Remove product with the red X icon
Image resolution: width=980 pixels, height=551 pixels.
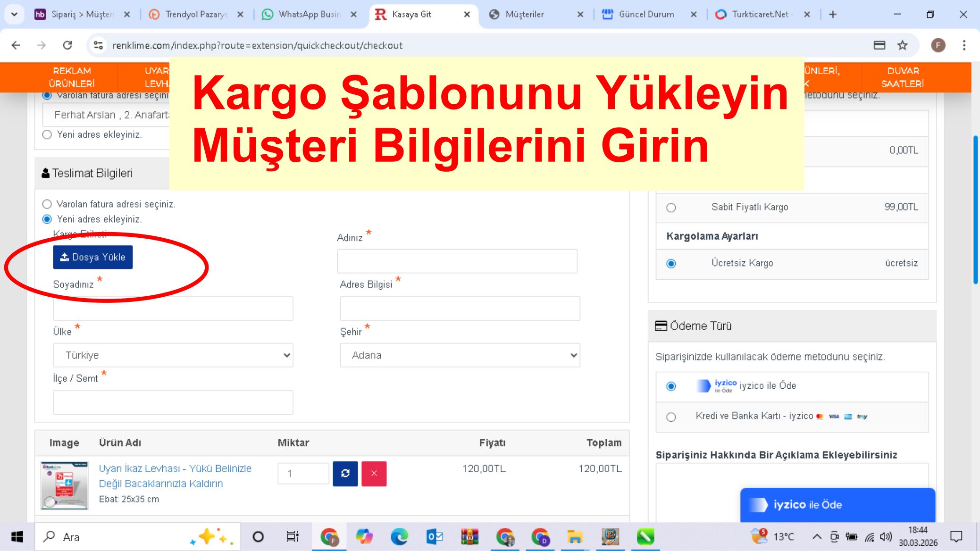pyautogui.click(x=374, y=473)
